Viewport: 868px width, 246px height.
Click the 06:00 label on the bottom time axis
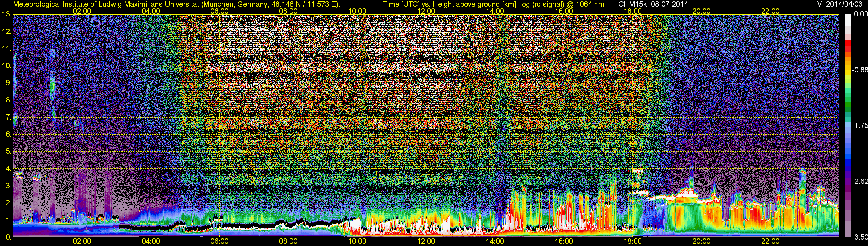tap(219, 242)
